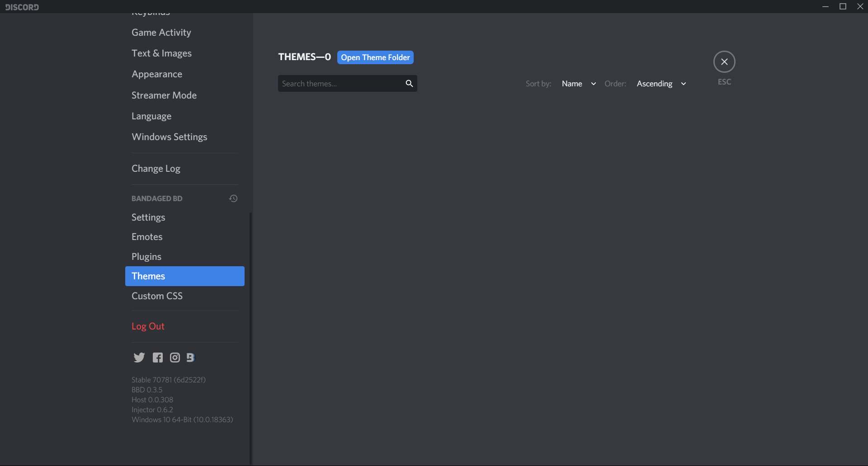Click the Windows 10 64-Bit version text
Screen dimensions: 868x466
182,419
